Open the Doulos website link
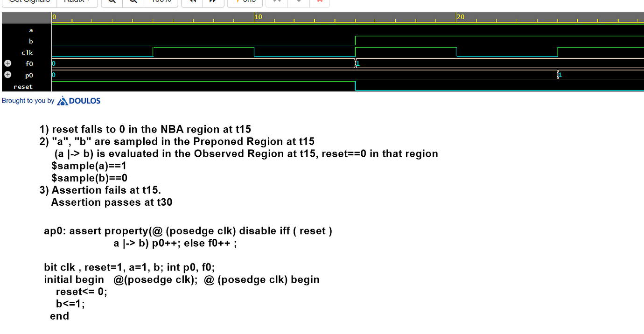Screen dimensions: 644x334 tap(78, 100)
